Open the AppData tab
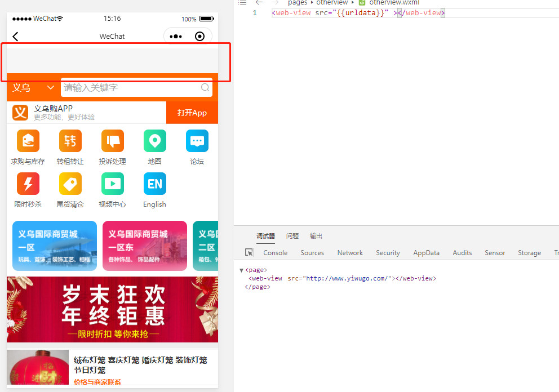 [x=427, y=253]
